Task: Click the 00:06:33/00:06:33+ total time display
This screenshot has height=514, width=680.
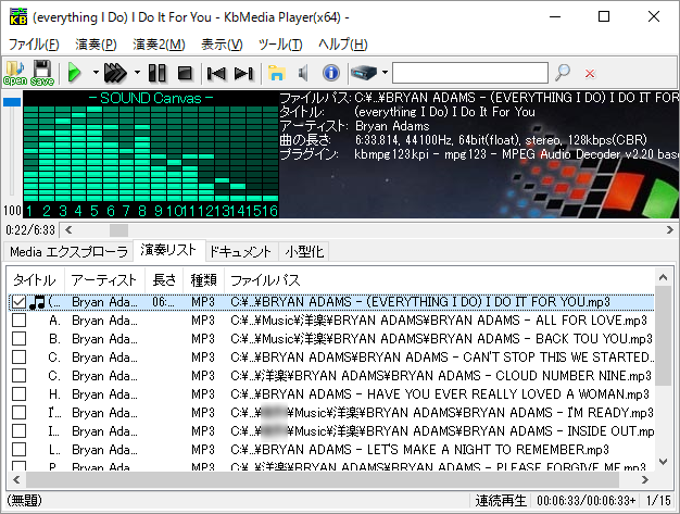Action: pos(586,501)
